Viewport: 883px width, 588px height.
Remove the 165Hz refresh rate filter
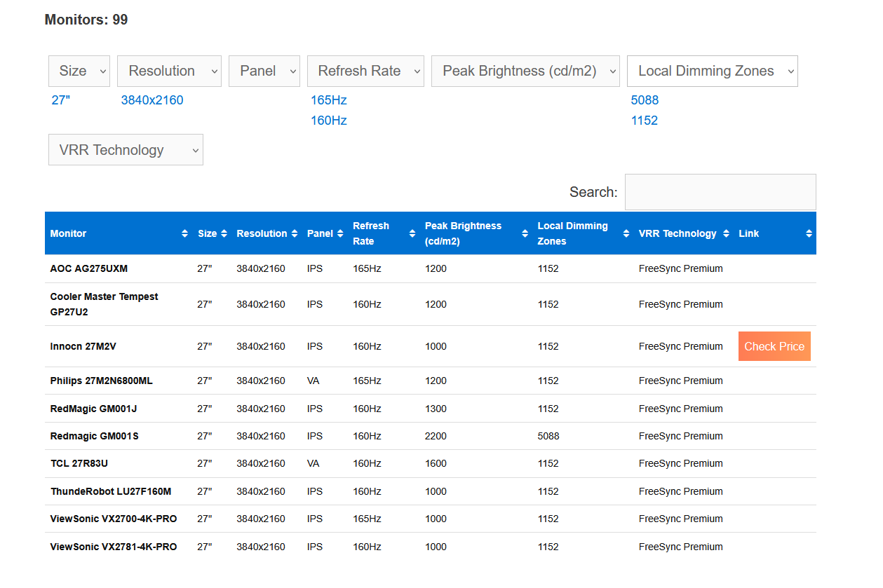(329, 100)
